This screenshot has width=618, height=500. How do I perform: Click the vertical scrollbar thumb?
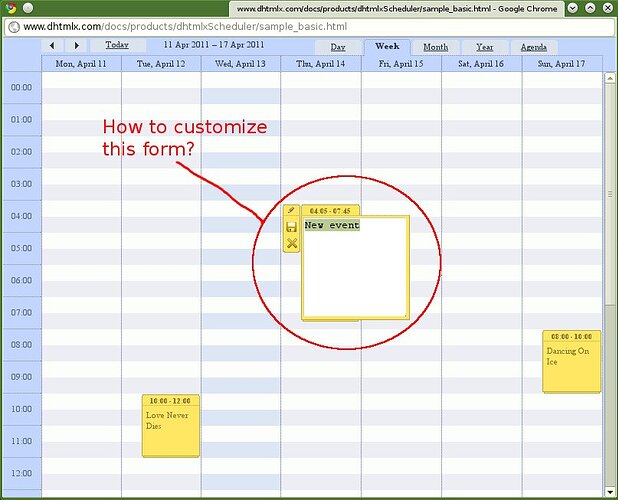(610, 194)
